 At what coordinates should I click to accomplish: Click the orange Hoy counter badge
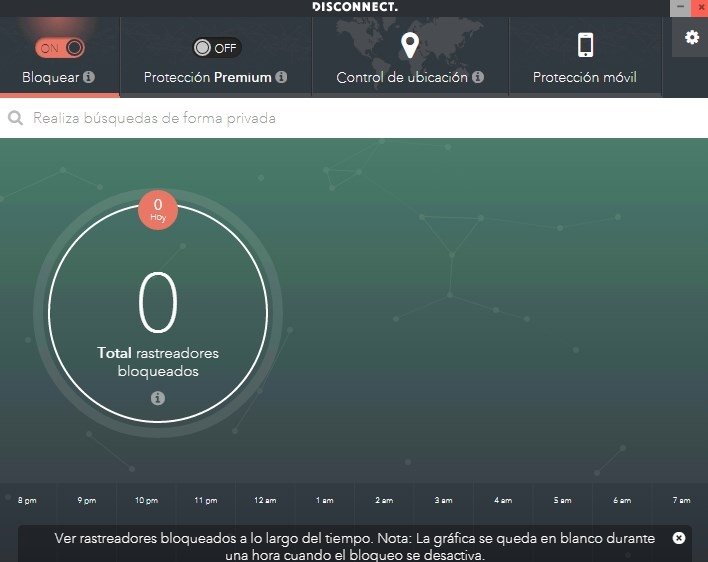pos(158,210)
